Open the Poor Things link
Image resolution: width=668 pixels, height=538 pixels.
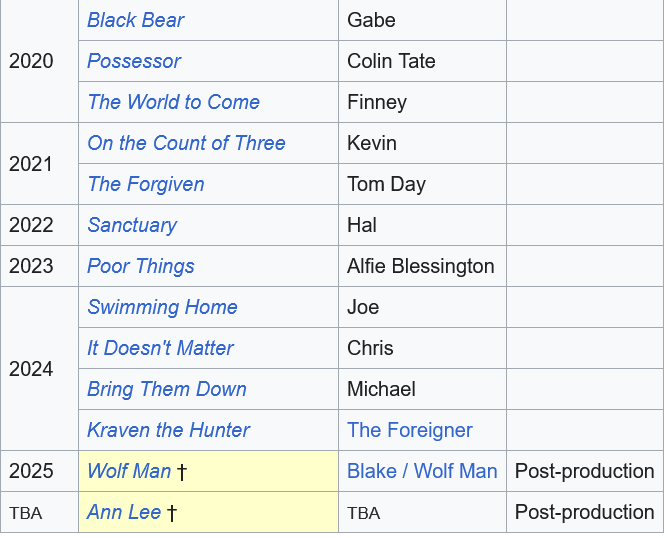pos(141,266)
